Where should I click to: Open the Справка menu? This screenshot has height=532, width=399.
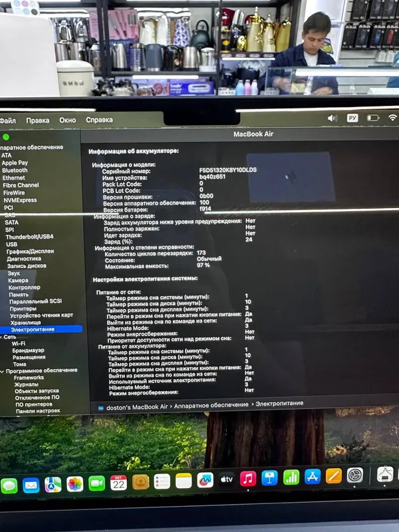[99, 120]
